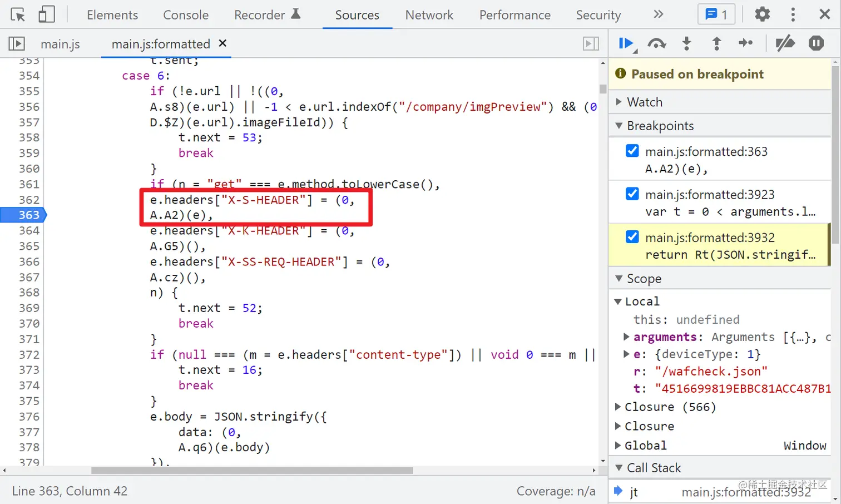Open the Performance tab

coord(515,15)
